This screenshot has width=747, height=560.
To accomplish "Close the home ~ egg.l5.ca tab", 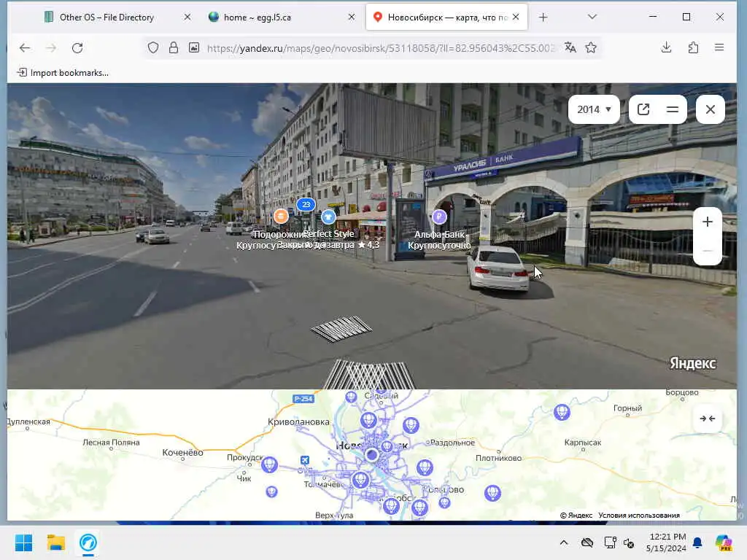I will tap(352, 17).
